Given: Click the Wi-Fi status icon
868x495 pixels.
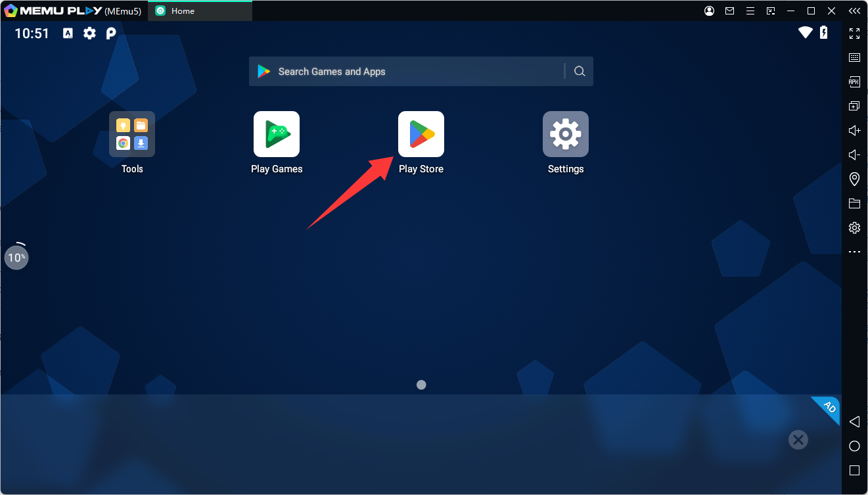Looking at the screenshot, I should (x=806, y=32).
